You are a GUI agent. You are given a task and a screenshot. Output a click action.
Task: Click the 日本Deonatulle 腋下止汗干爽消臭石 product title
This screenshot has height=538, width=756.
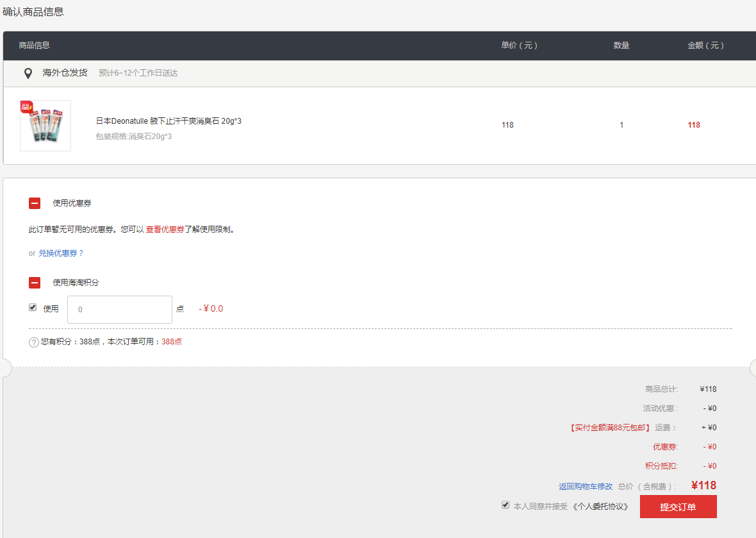coord(168,121)
